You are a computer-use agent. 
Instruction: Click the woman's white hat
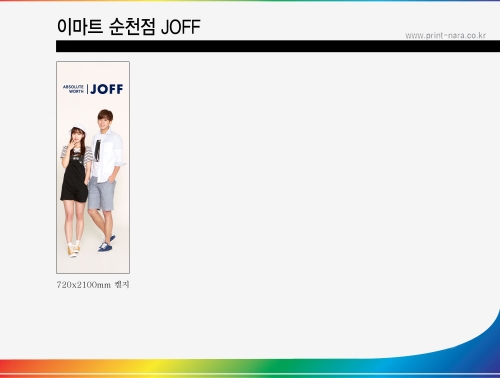point(77,128)
